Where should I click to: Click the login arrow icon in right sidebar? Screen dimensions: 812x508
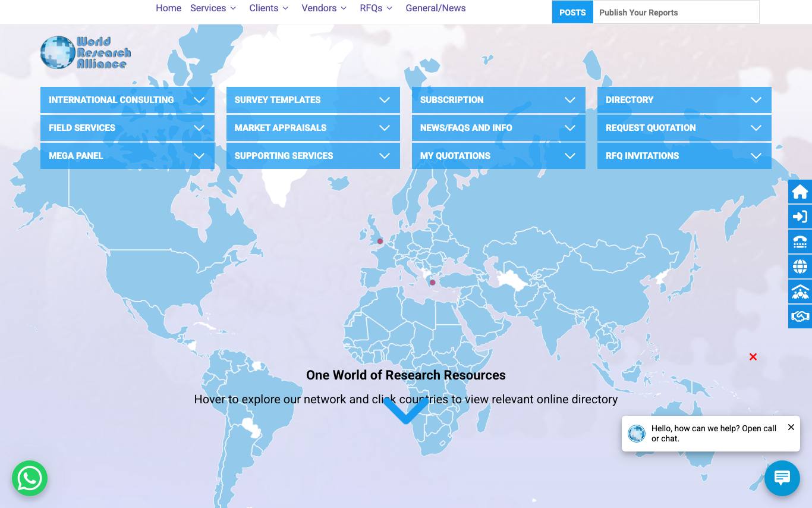click(x=800, y=217)
